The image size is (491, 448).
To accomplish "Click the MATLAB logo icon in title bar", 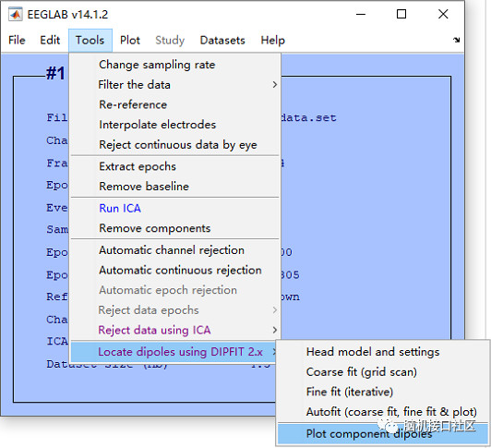I will [x=15, y=15].
